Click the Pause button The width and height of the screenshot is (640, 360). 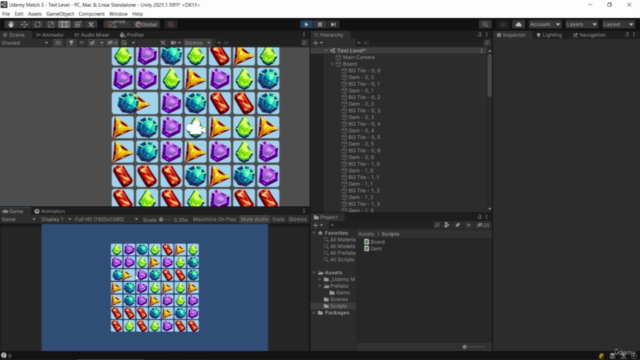320,24
